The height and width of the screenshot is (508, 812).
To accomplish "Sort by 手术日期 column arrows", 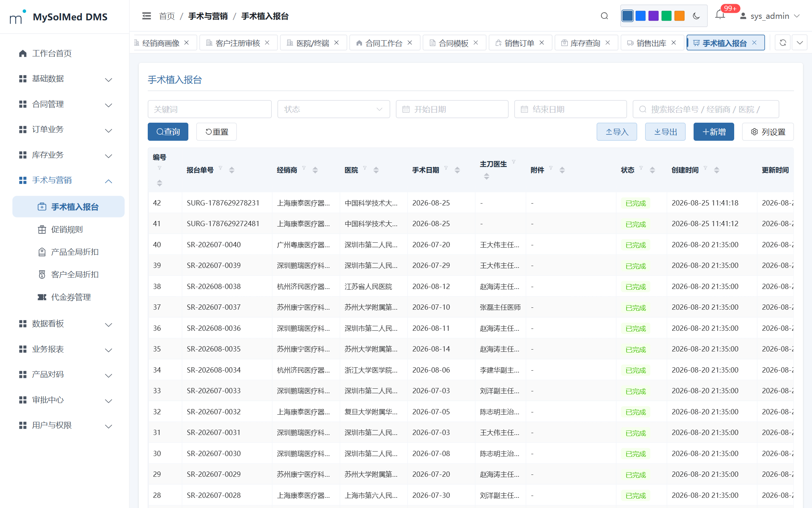I will (457, 170).
